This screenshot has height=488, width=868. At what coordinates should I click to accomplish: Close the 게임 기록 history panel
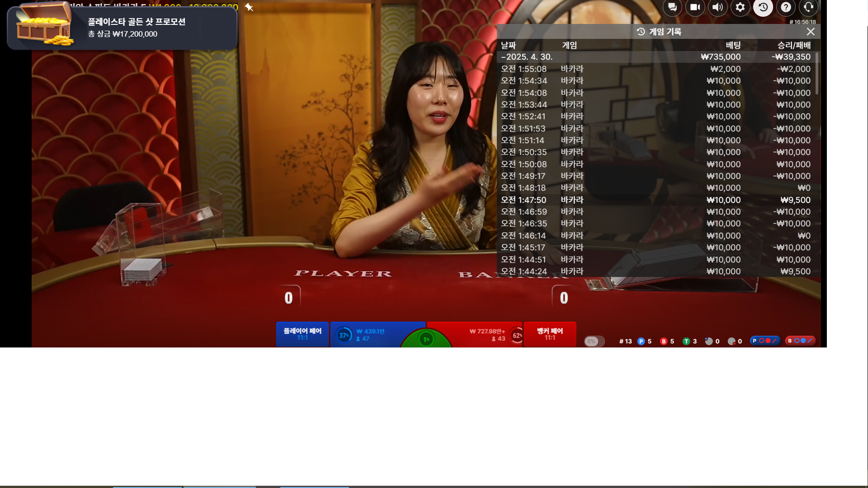[811, 32]
